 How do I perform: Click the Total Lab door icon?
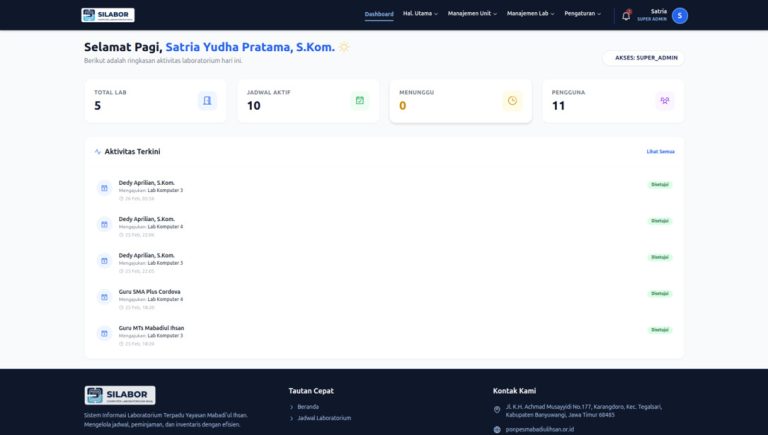207,100
